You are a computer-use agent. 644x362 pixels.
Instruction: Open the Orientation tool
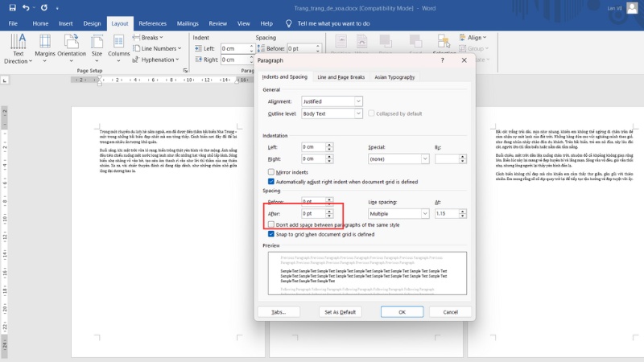(72, 47)
